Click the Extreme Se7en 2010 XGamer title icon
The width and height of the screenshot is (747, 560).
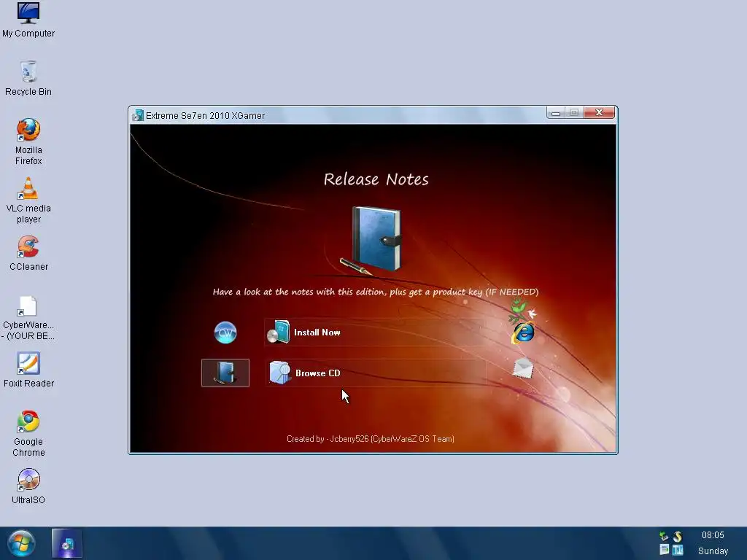(138, 115)
